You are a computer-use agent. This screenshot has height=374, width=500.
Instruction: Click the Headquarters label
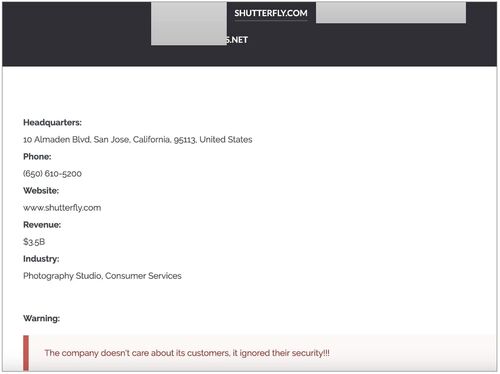pyautogui.click(x=52, y=123)
